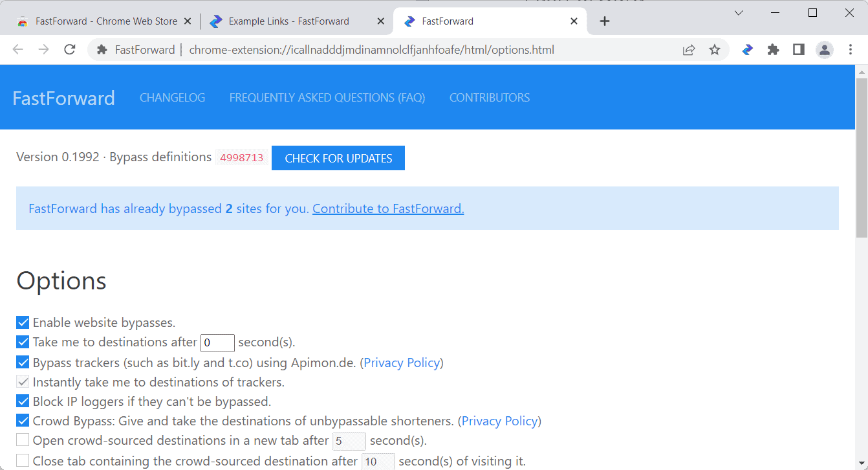Enable open crowd-sourced destinations in new tab

23,440
